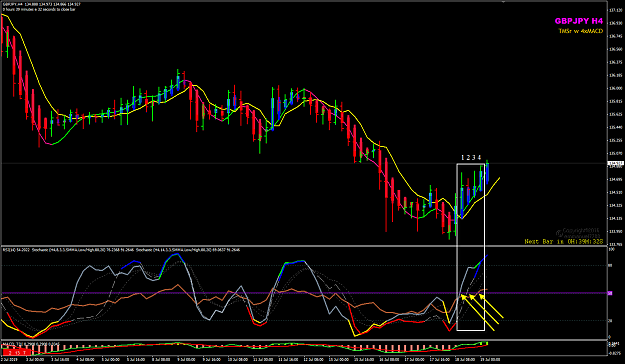Click the Next Bar countdown text
This screenshot has height=364, width=625.
click(x=564, y=242)
